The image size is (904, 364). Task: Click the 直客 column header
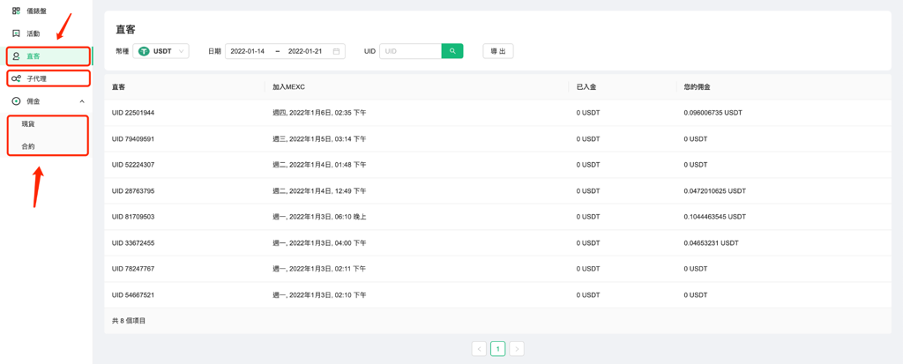pyautogui.click(x=118, y=87)
